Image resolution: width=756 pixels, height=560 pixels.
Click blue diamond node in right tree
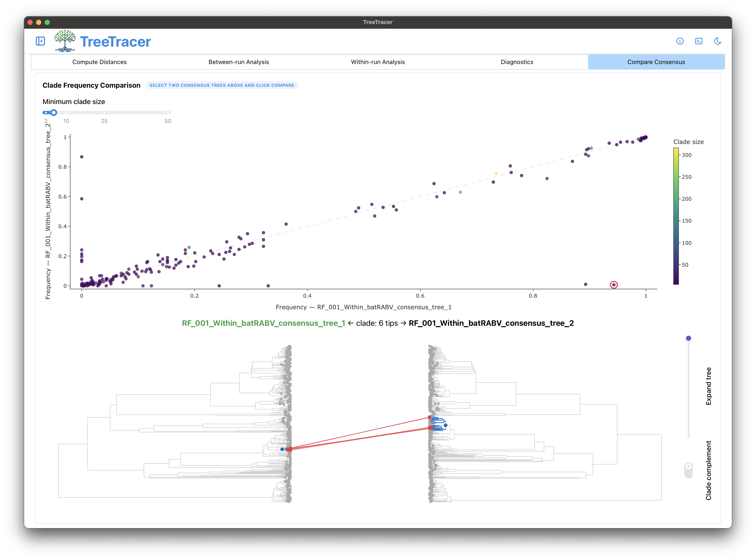(445, 425)
